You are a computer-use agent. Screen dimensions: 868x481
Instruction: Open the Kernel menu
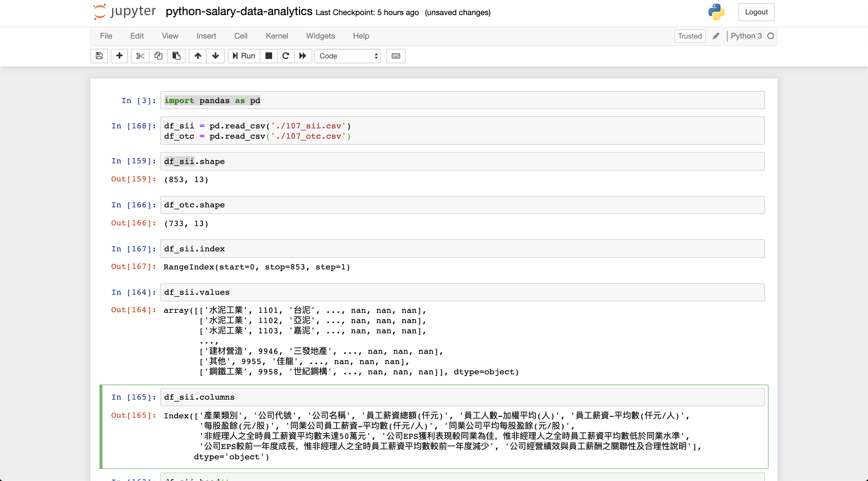click(277, 36)
